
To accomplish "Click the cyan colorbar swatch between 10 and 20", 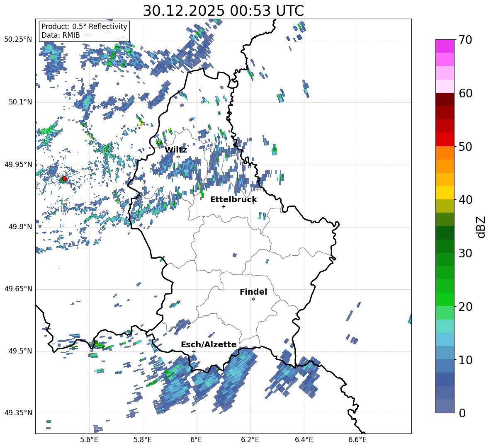I will coord(445,326).
